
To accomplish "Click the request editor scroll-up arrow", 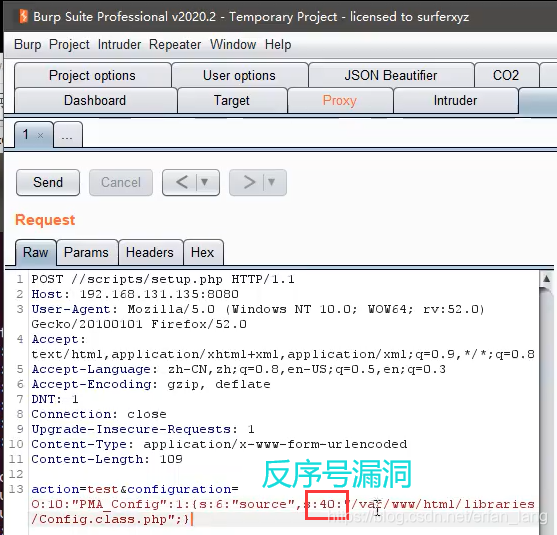I will click(546, 279).
